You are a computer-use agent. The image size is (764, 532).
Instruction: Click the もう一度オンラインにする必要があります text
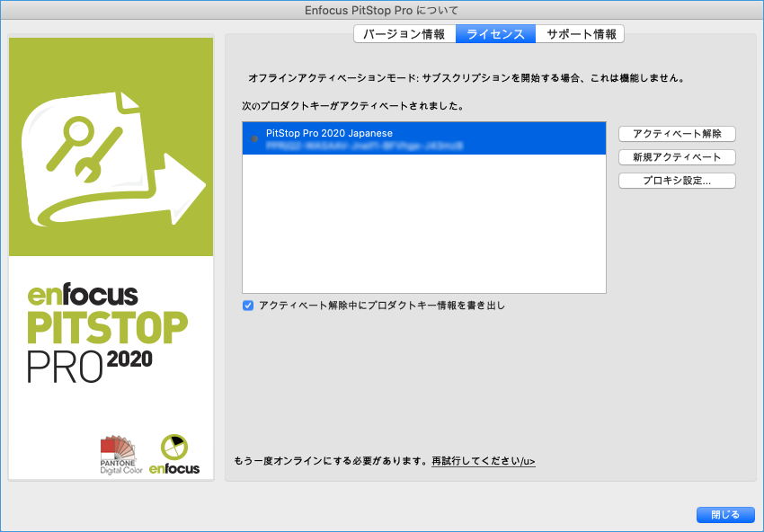coord(331,461)
